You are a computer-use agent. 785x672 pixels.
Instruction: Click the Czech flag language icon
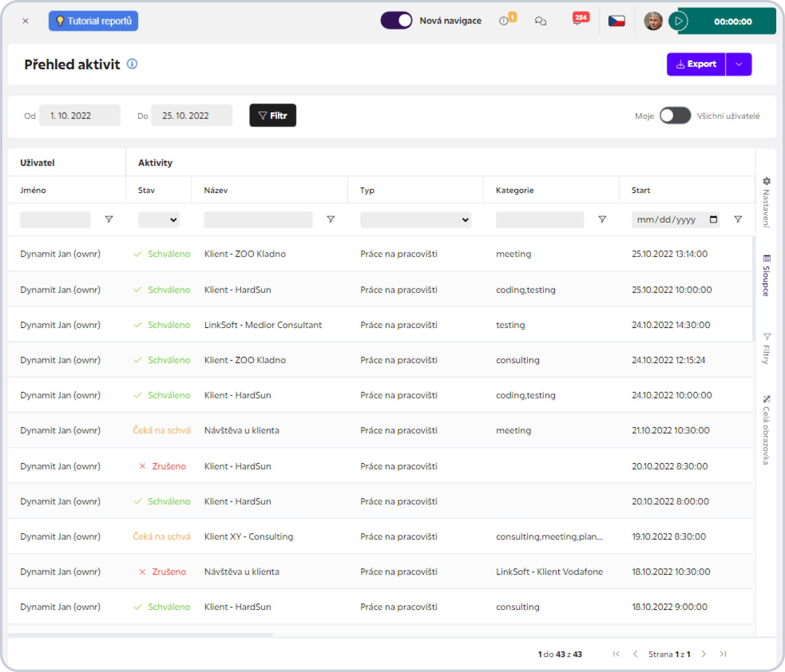click(616, 21)
